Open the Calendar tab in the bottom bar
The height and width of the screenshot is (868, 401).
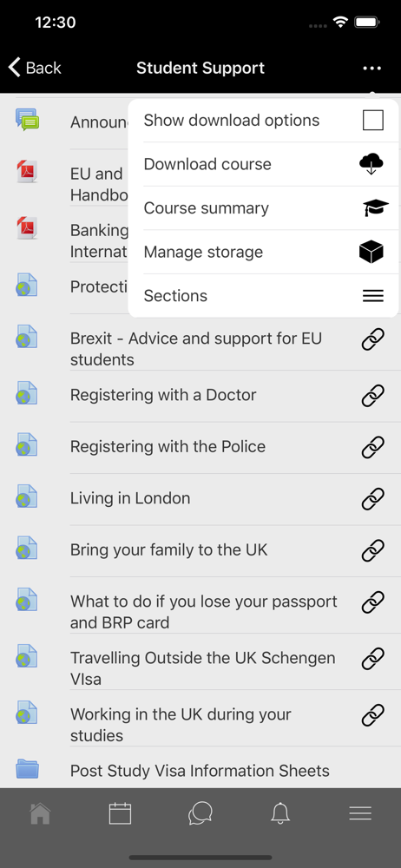click(x=120, y=813)
